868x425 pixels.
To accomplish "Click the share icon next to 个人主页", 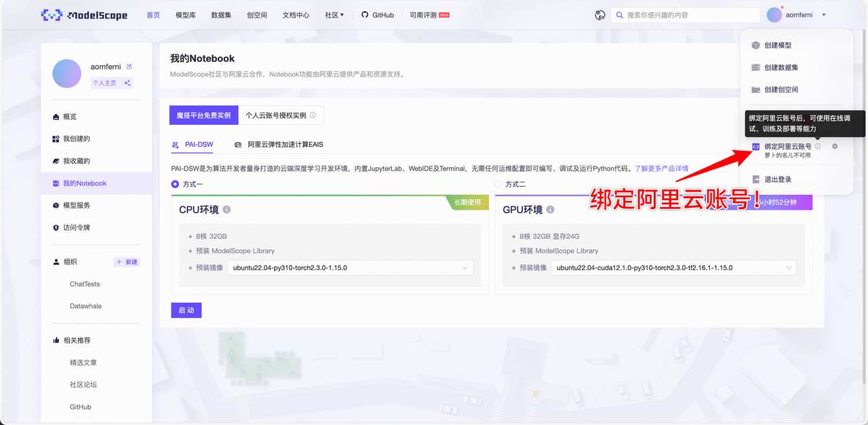I will pyautogui.click(x=128, y=83).
